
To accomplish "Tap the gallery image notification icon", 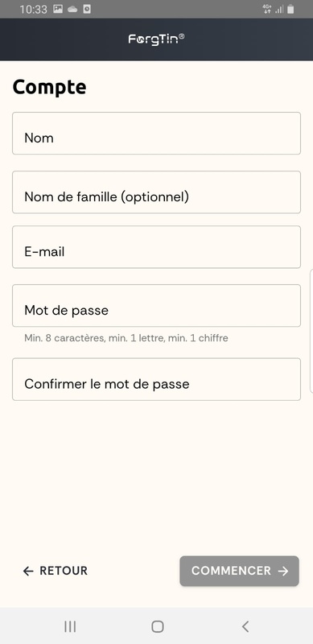I will pyautogui.click(x=58, y=9).
